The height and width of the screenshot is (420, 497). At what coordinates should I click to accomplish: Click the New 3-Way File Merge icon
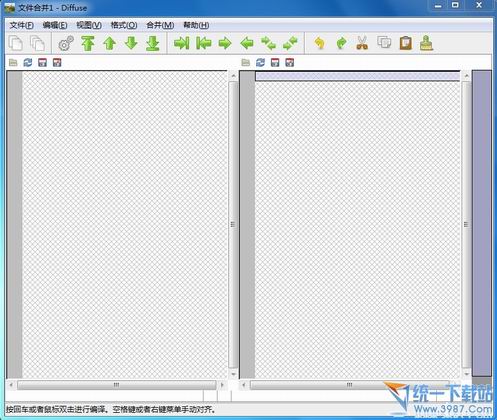(38, 43)
